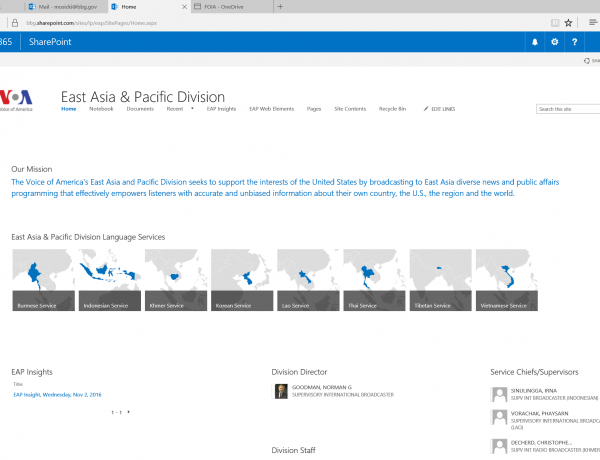The height and width of the screenshot is (460, 600).
Task: Open the help question mark icon
Action: click(x=574, y=42)
